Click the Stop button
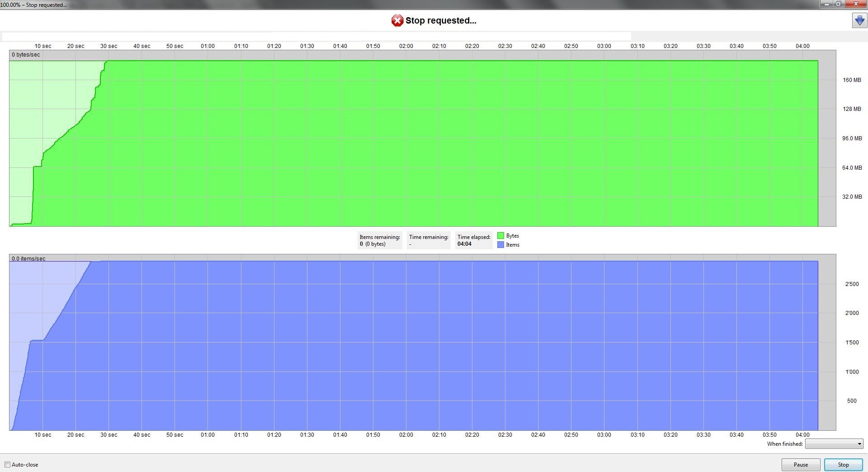The height and width of the screenshot is (472, 868). (x=843, y=465)
